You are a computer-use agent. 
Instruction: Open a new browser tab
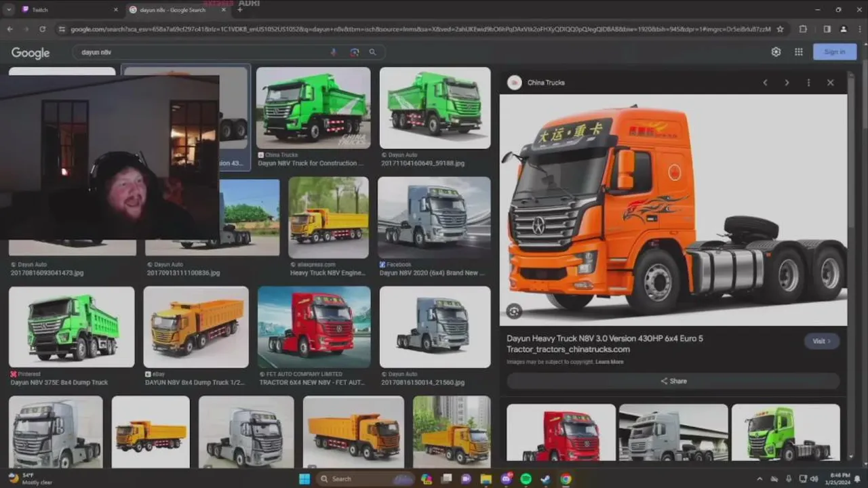pos(239,9)
